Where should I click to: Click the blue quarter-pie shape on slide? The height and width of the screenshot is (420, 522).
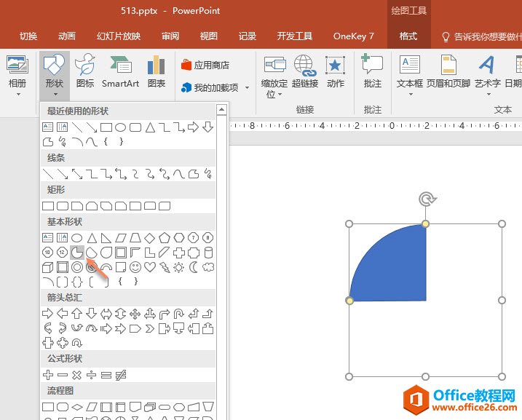pos(398,269)
